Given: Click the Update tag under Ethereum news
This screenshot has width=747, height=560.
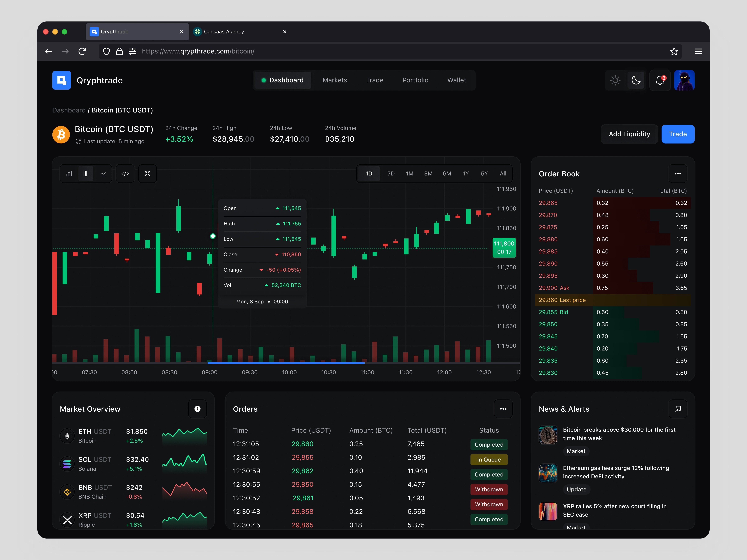Looking at the screenshot, I should (576, 489).
